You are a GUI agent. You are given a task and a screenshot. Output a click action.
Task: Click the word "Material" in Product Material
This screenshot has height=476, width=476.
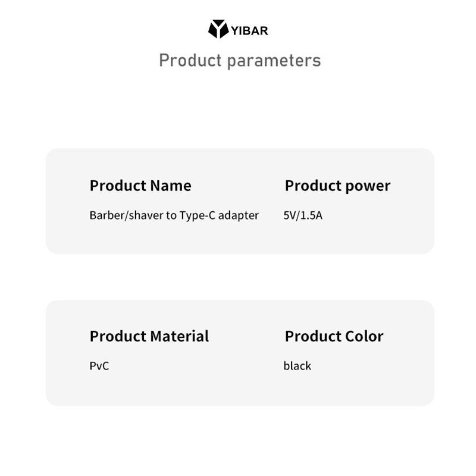179,336
